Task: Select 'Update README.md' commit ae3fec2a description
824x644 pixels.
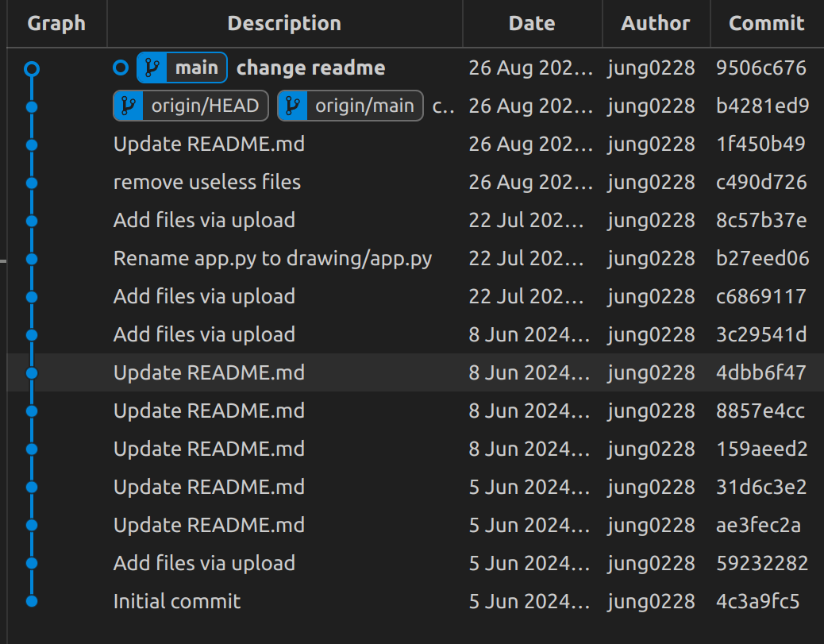Action: 209,525
